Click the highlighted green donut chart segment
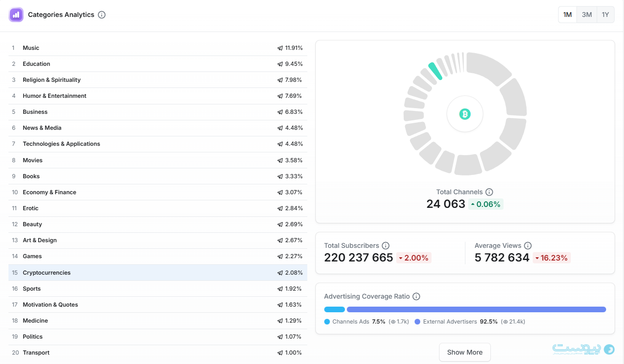 click(x=435, y=71)
